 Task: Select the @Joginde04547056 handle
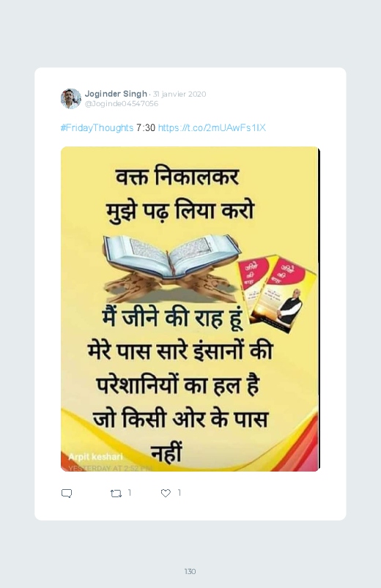tap(122, 103)
